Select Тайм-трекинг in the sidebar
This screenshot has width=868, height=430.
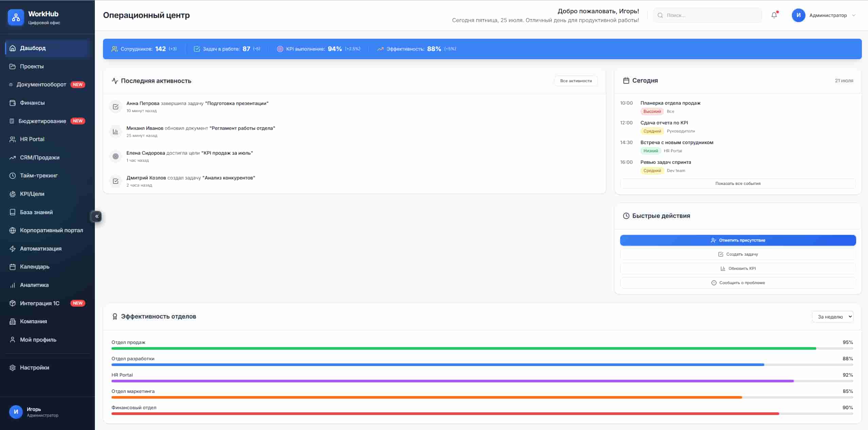(38, 175)
